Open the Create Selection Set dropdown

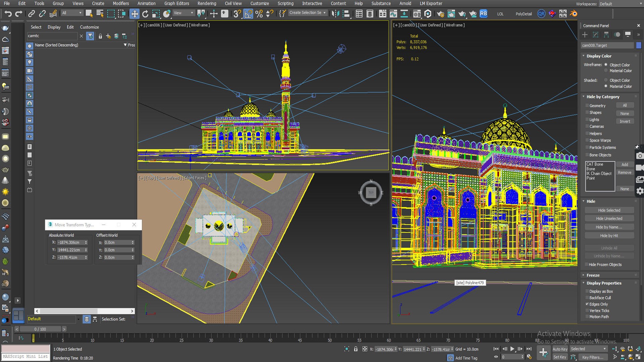point(308,13)
